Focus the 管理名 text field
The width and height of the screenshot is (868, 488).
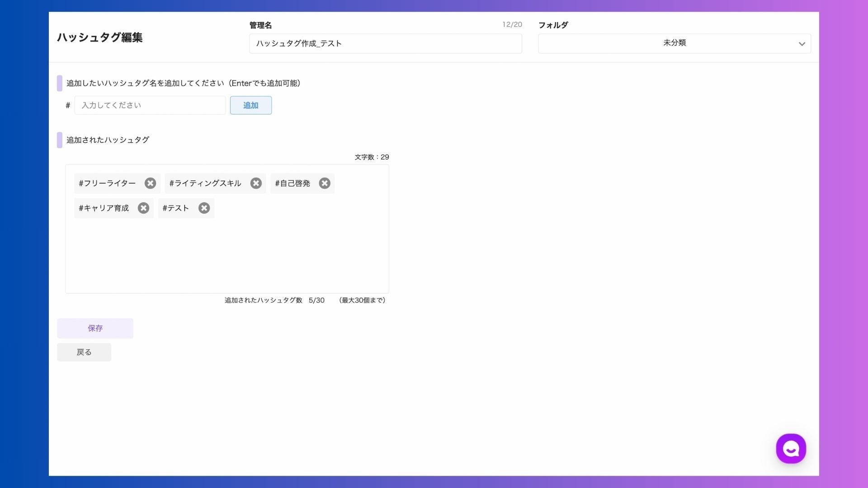(385, 43)
